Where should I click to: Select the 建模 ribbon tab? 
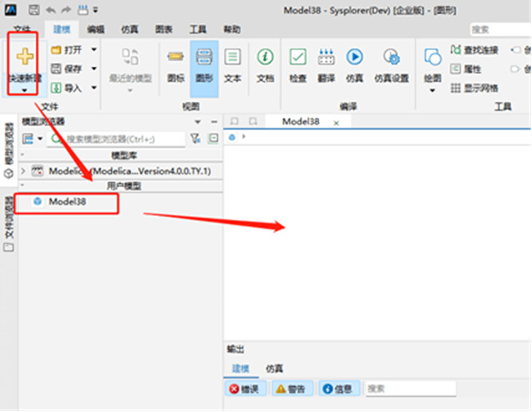(61, 29)
